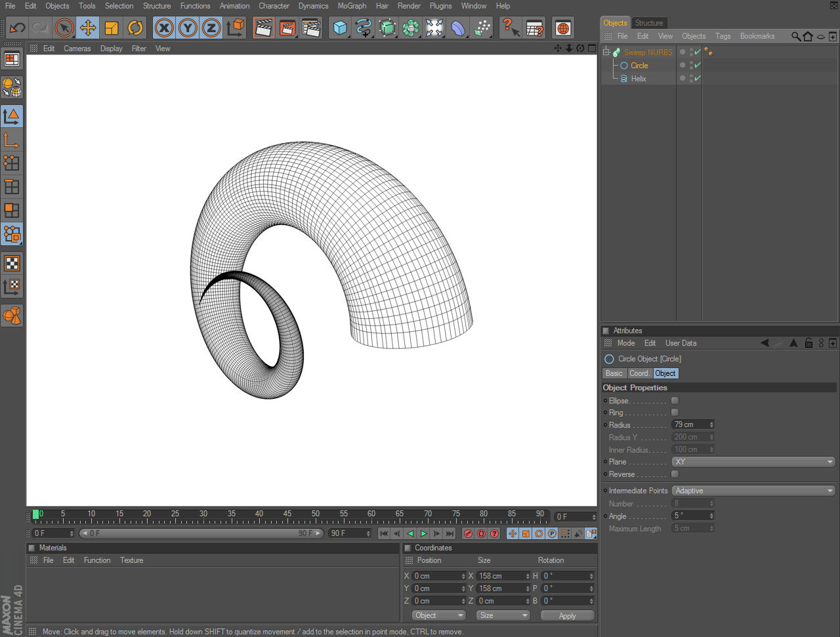This screenshot has height=637, width=840.
Task: Click the Undo arrow icon
Action: [x=17, y=28]
